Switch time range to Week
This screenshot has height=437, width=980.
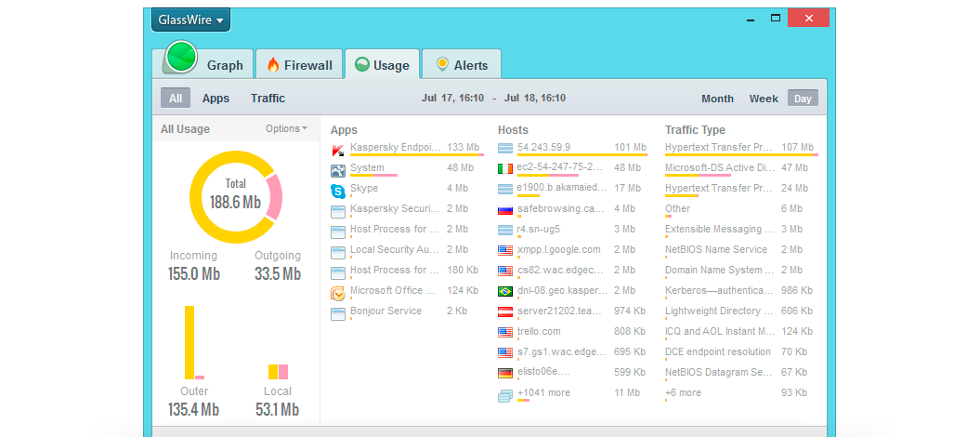click(764, 99)
